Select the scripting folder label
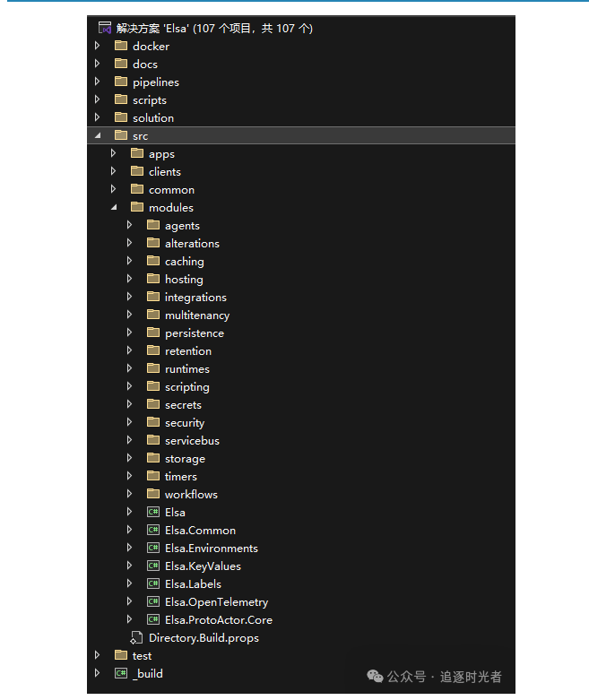The image size is (589, 700). pos(187,387)
